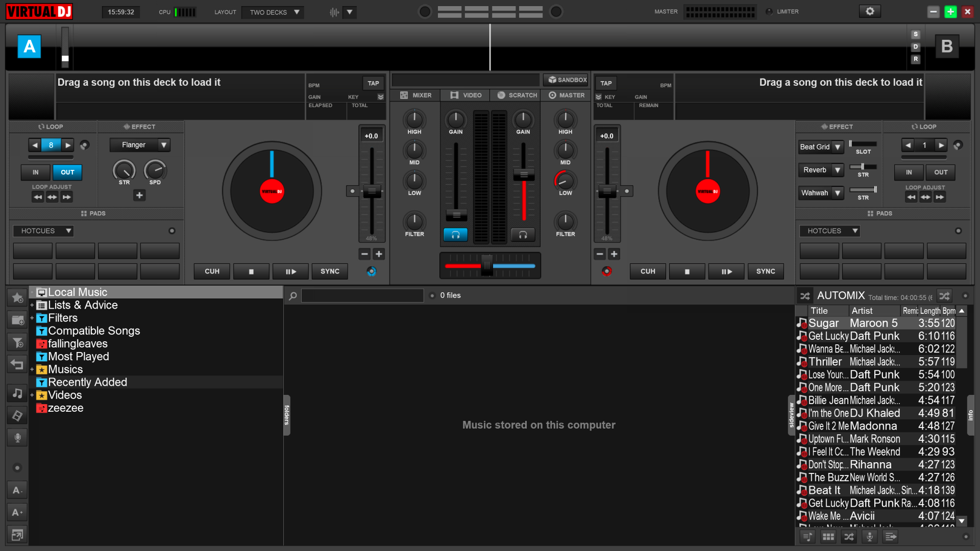Open the Beat Grid effect dropdown
980x551 pixels.
point(821,147)
